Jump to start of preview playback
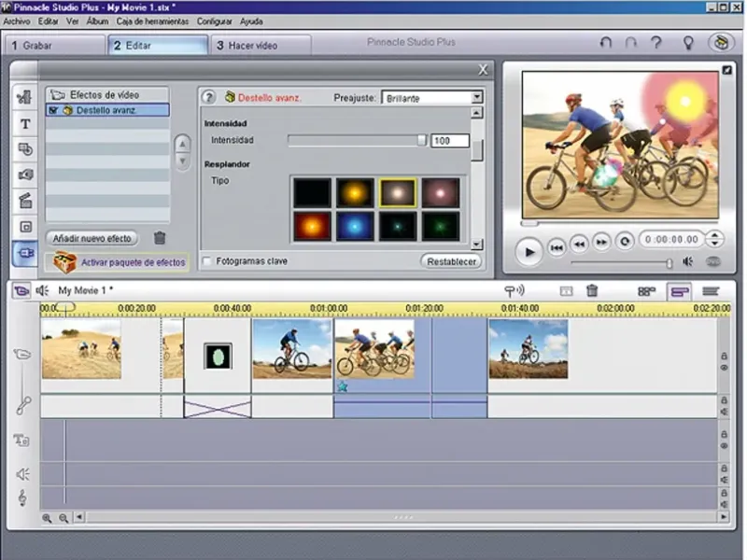 point(557,246)
